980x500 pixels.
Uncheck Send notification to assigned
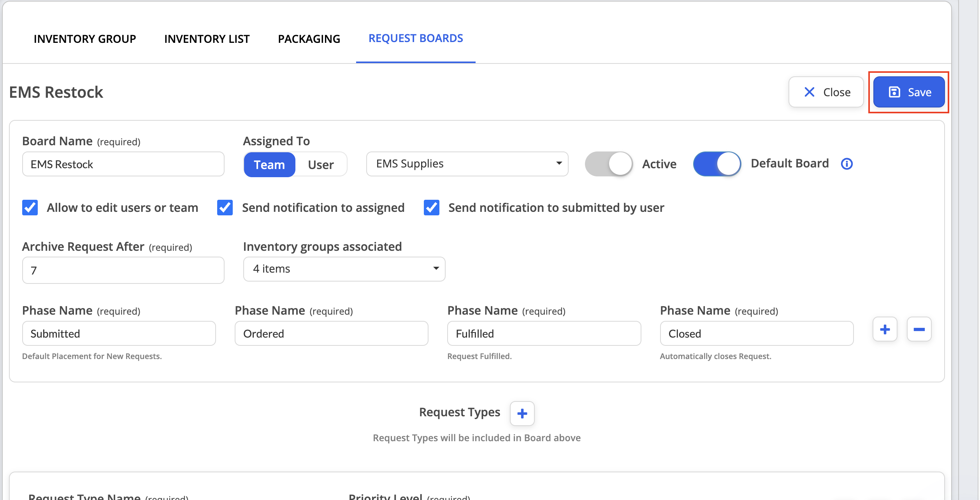tap(225, 208)
